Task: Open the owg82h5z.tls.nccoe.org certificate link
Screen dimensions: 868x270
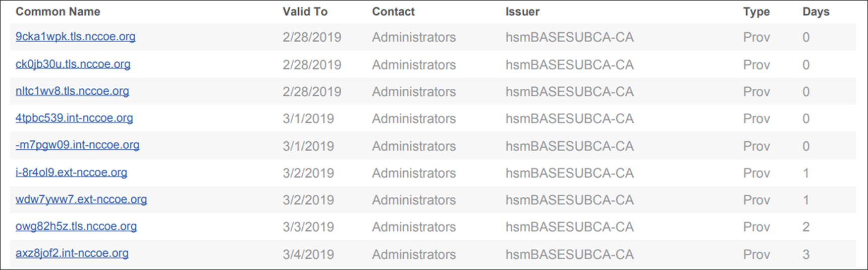Action: 76,227
